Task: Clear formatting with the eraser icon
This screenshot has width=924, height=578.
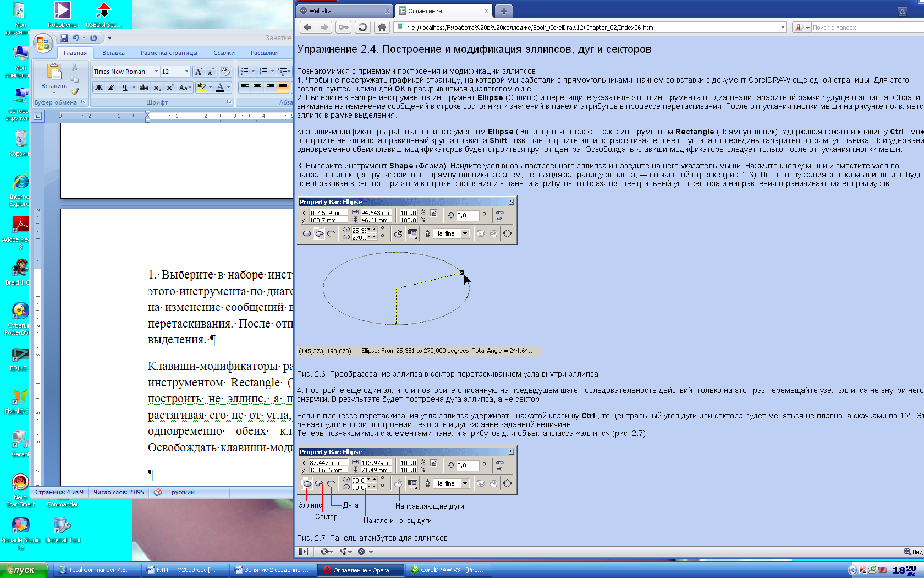Action: pyautogui.click(x=225, y=72)
